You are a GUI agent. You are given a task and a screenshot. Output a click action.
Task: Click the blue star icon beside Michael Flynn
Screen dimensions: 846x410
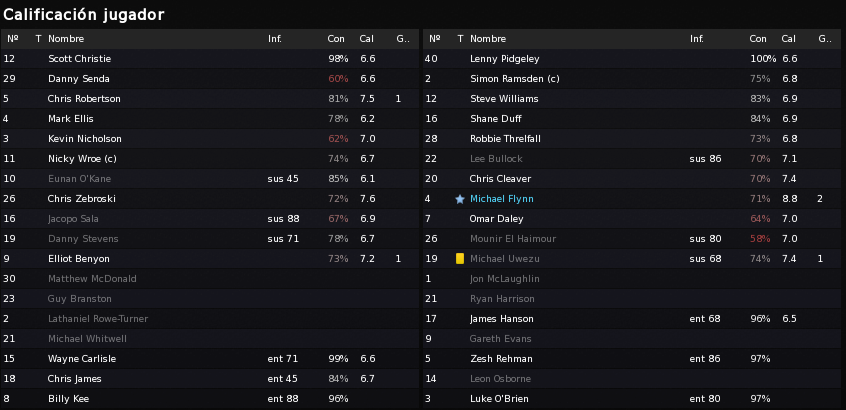460,199
